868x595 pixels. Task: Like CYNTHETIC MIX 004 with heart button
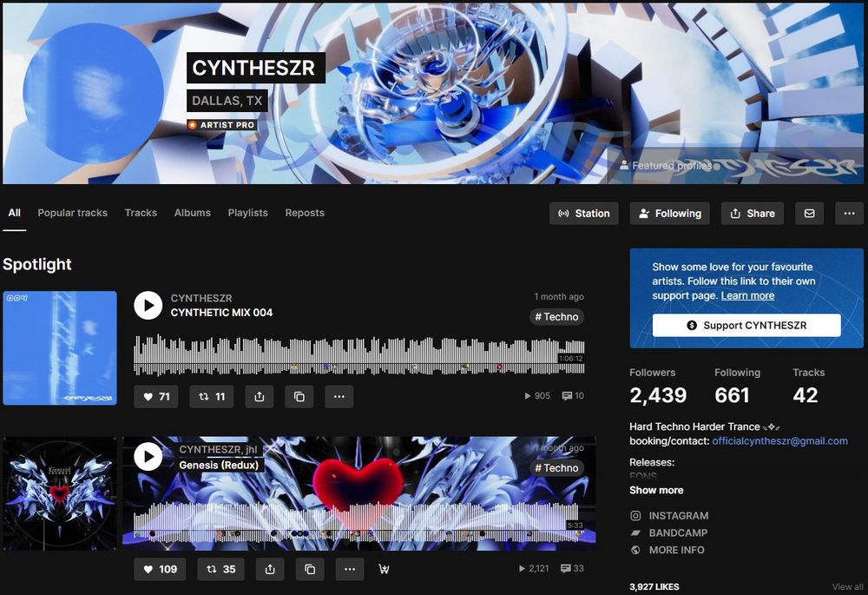[x=156, y=397]
